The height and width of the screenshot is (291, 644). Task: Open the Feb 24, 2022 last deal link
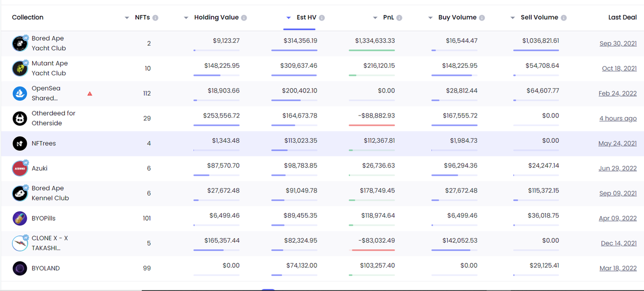(x=618, y=93)
